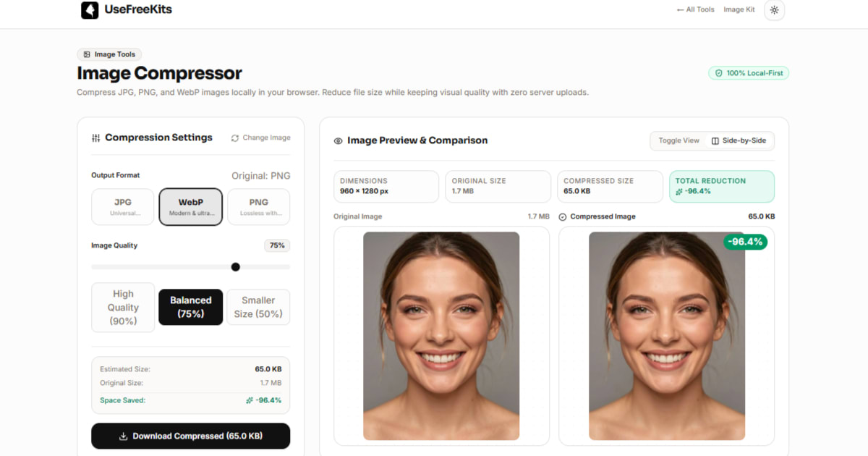Image resolution: width=868 pixels, height=456 pixels.
Task: Switch to Toggle View mode
Action: pos(679,140)
